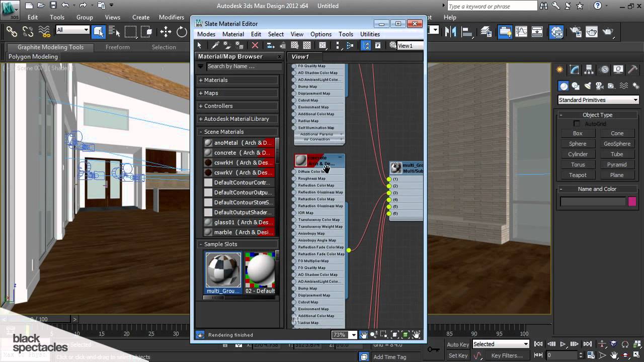644x362 pixels.
Task: Click Lay Out Children icon in Slate toolbar
Action: [x=350, y=45]
